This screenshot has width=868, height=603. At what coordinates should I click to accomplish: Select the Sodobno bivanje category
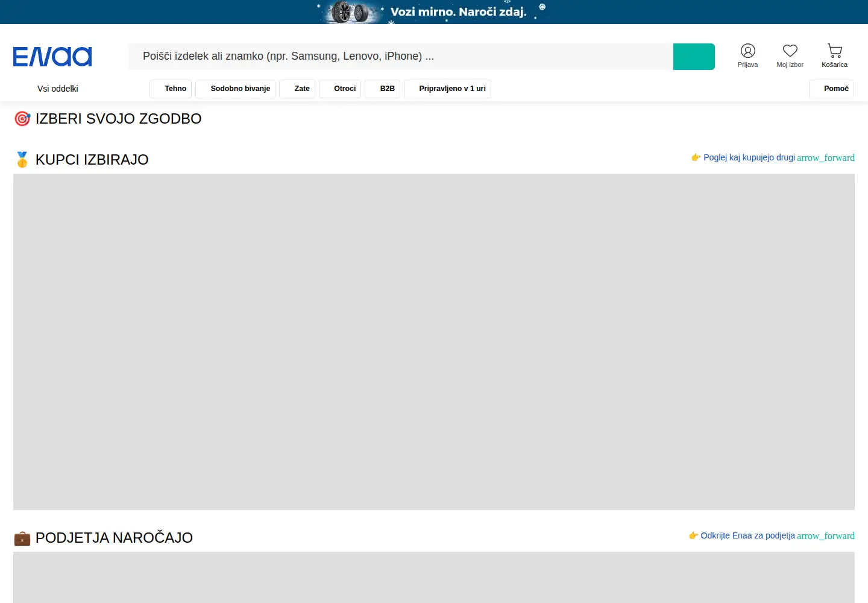point(235,89)
